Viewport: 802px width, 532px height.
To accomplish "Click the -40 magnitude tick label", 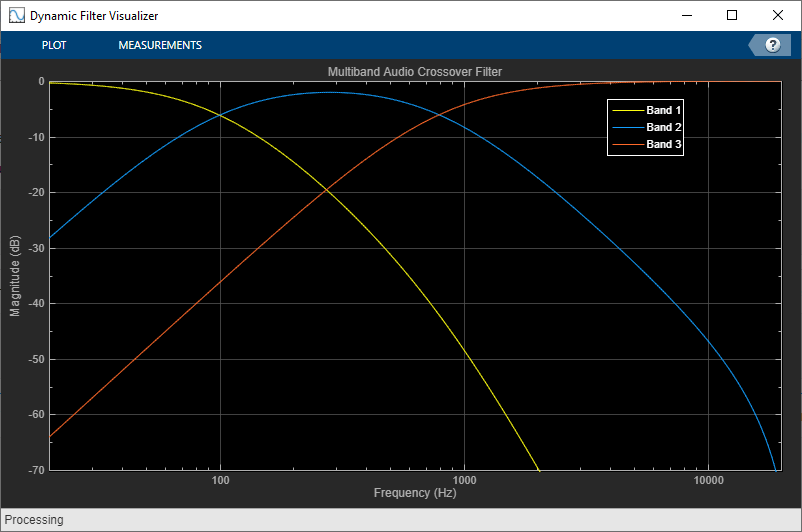I will (x=36, y=303).
